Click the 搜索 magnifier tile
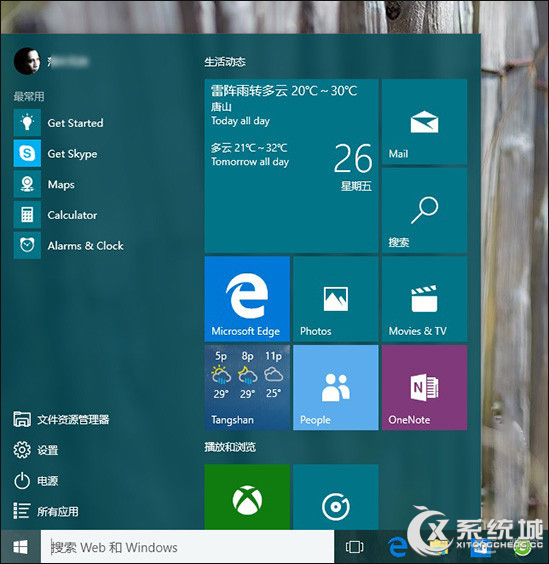This screenshot has height=564, width=549. point(425,210)
